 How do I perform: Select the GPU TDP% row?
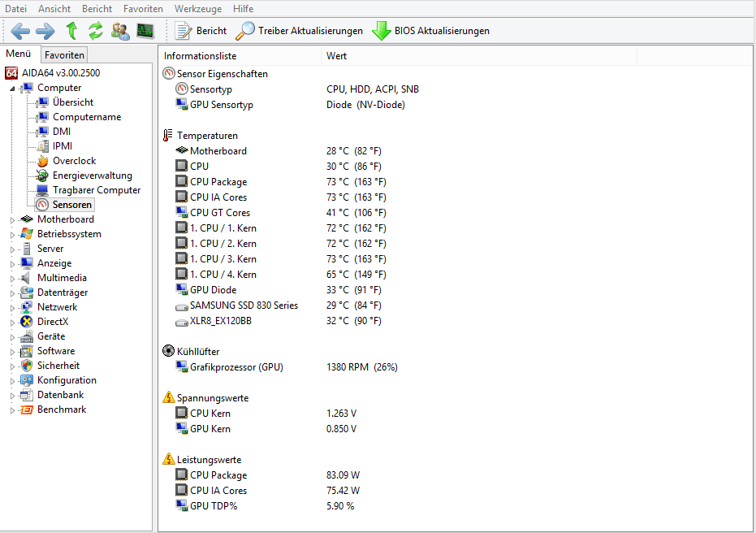pyautogui.click(x=266, y=506)
